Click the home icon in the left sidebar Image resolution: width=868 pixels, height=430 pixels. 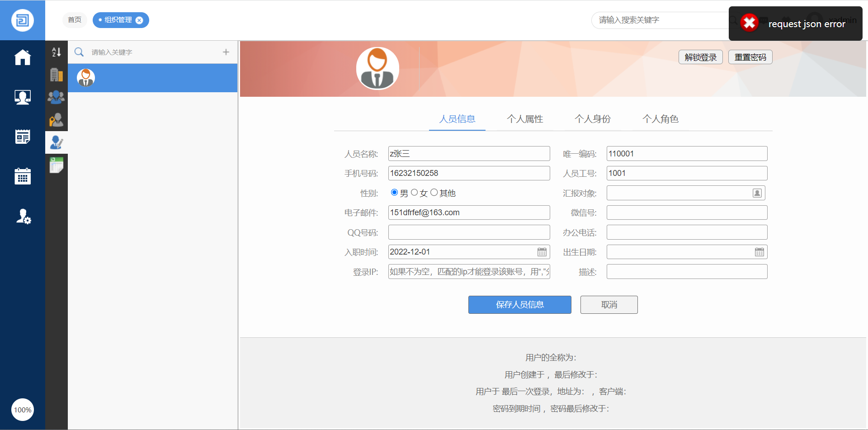[23, 57]
